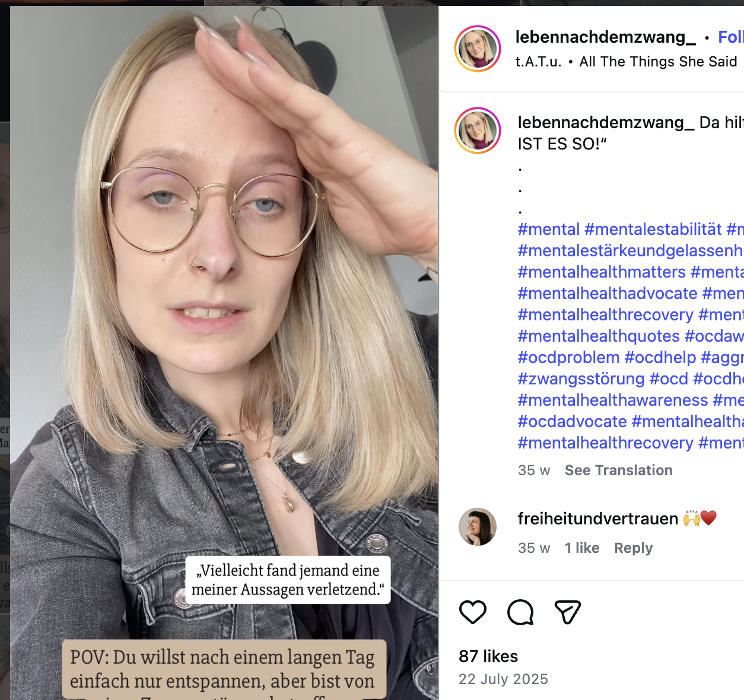View who liked the comment via 1 like

pos(581,548)
